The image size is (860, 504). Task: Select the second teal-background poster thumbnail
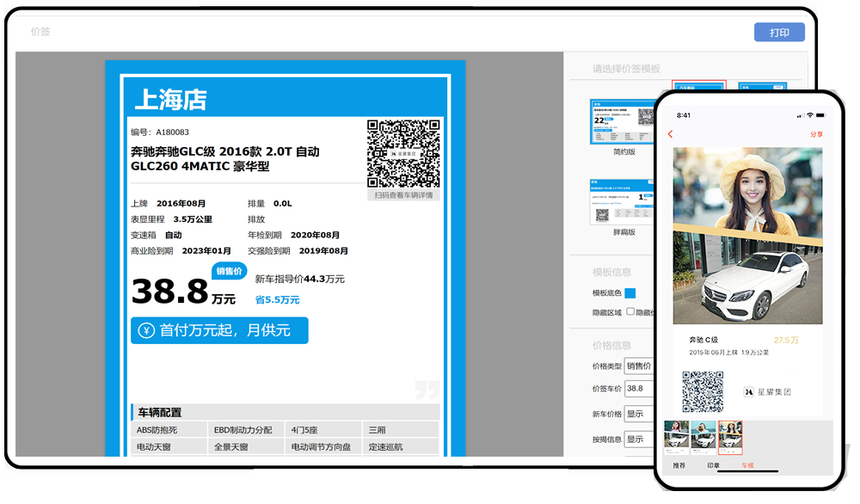coord(703,438)
